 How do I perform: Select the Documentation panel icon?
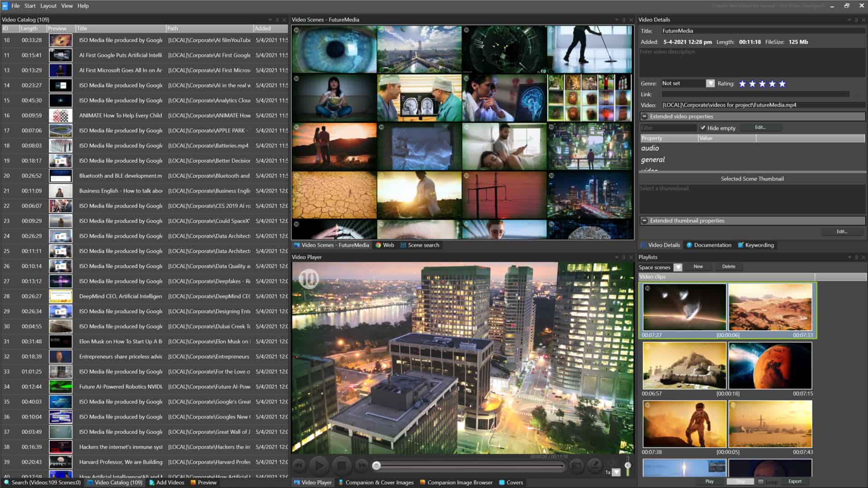pyautogui.click(x=689, y=245)
